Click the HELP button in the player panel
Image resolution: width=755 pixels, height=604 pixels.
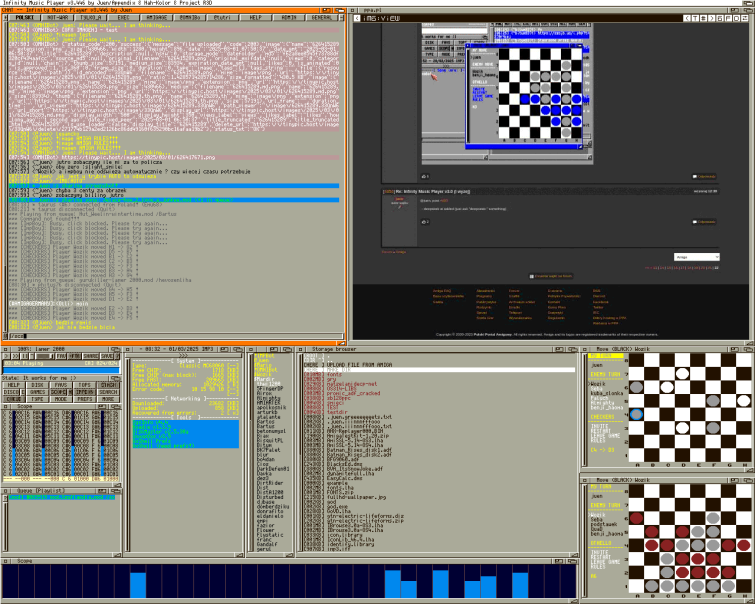coord(13,385)
